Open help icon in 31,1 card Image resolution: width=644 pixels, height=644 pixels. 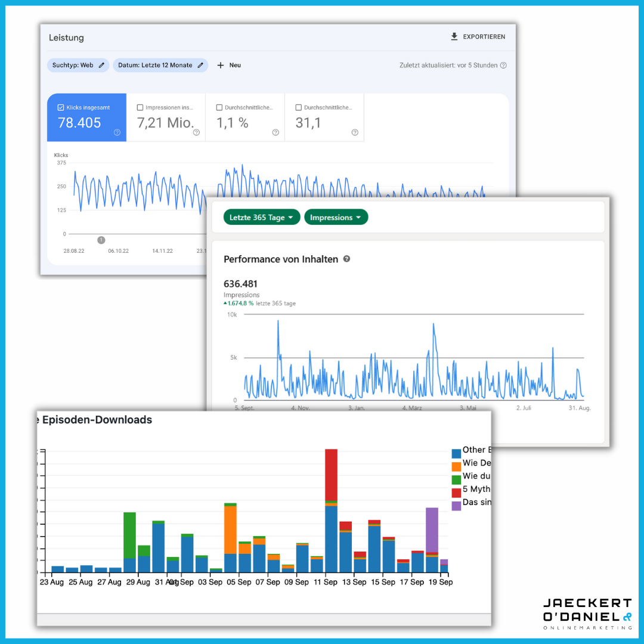pos(355,132)
